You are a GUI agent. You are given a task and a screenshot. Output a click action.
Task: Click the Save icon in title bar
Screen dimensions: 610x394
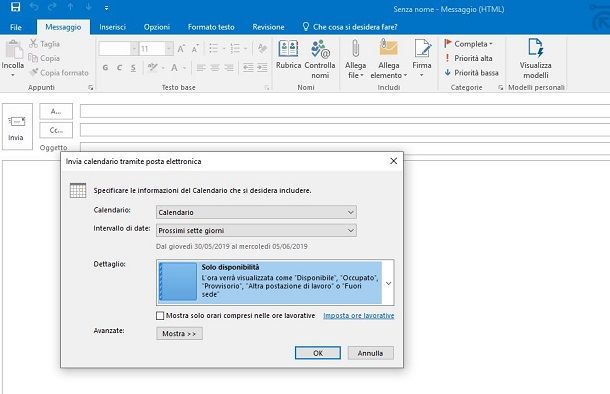click(x=15, y=7)
